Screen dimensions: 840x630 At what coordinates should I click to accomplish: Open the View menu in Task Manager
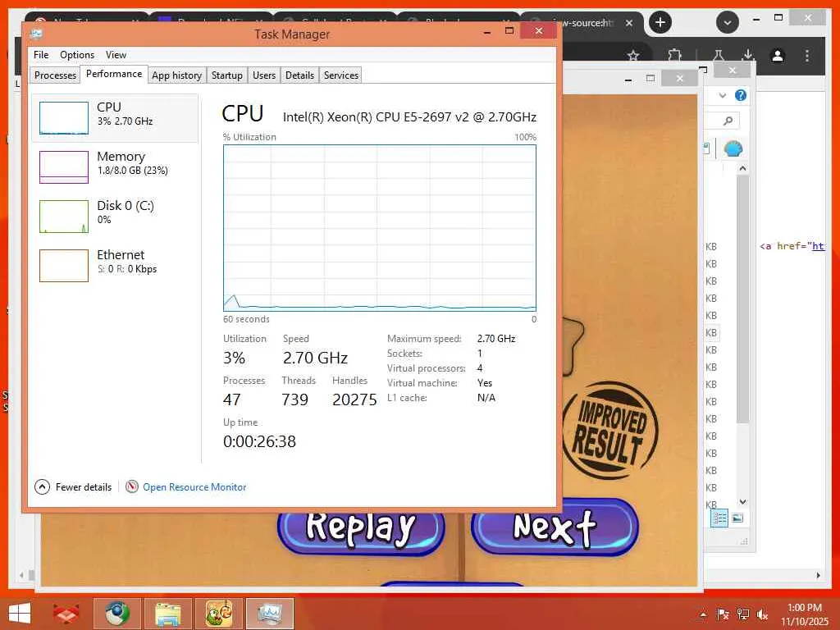click(116, 55)
